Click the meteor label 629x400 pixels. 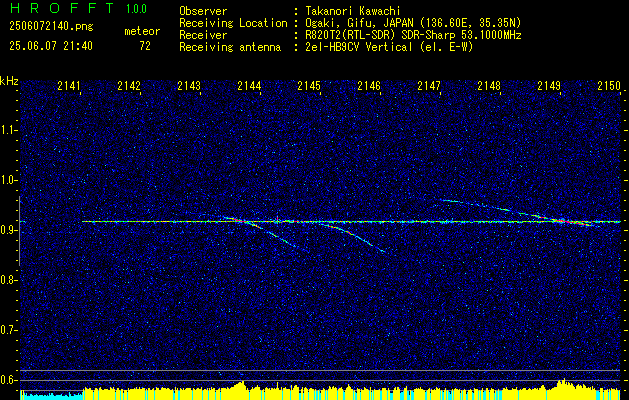pos(142,31)
